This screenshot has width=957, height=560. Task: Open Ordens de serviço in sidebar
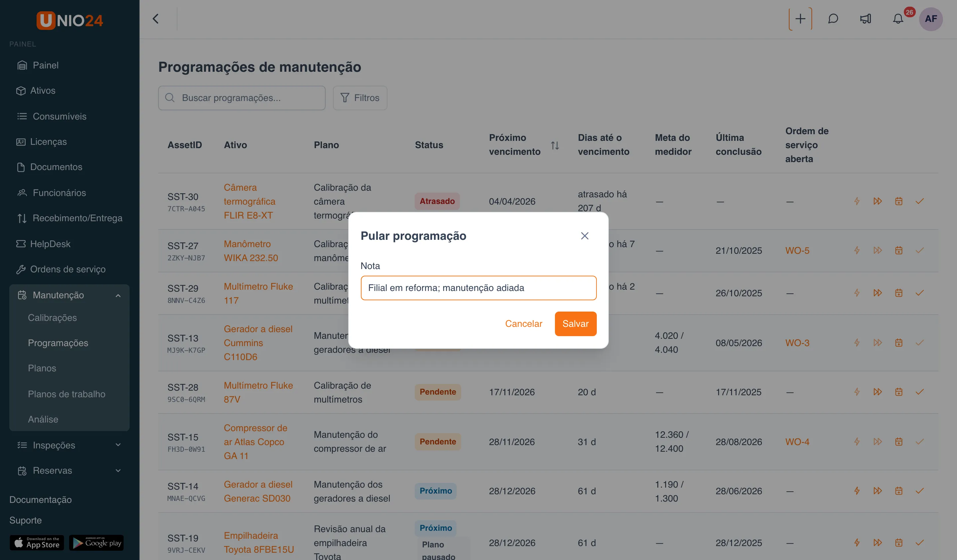[67, 269]
